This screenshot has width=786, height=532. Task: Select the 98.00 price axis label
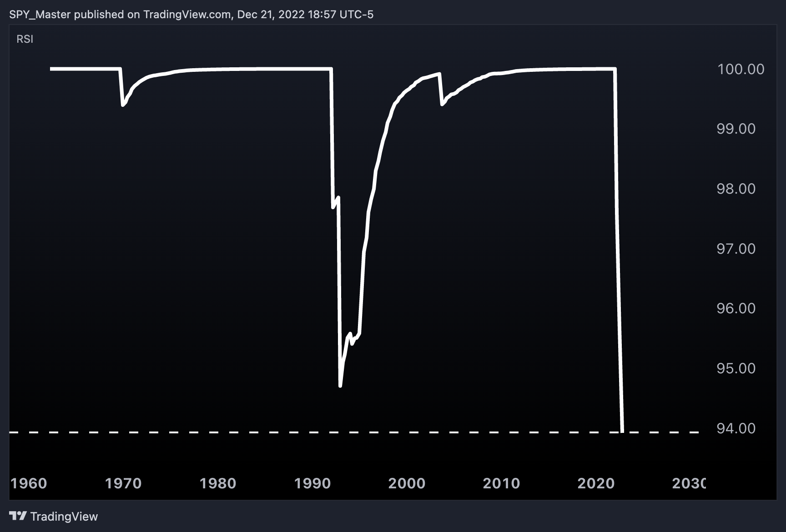click(736, 189)
